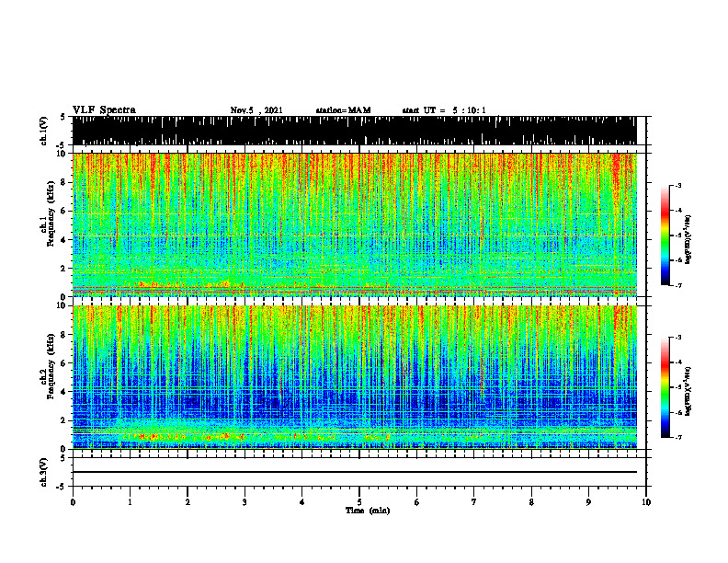The image size is (728, 563).
Task: Click inside the ch.1 spectrogram panel
Action: tap(354, 224)
